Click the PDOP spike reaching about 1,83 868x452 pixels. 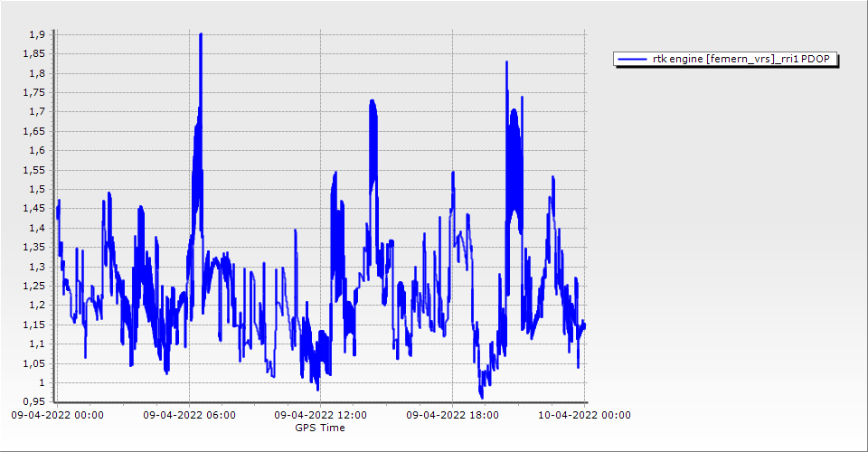point(506,63)
